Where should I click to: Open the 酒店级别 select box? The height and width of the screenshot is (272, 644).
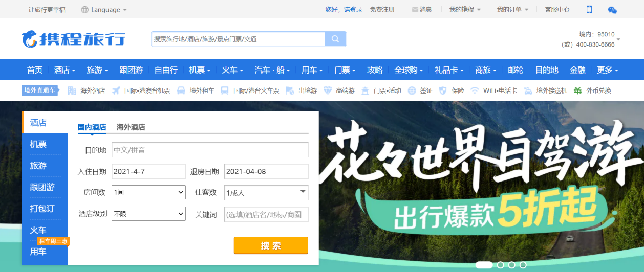(x=148, y=214)
